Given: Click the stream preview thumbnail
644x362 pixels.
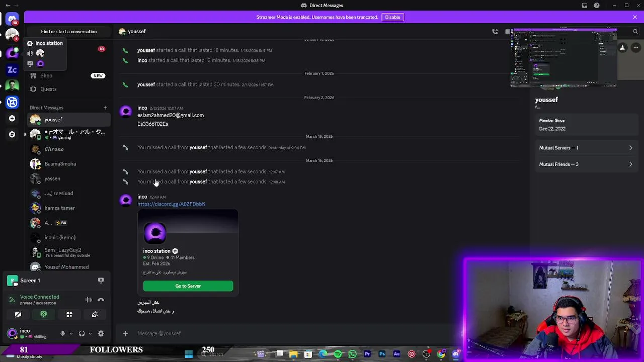Looking at the screenshot, I should point(563,58).
